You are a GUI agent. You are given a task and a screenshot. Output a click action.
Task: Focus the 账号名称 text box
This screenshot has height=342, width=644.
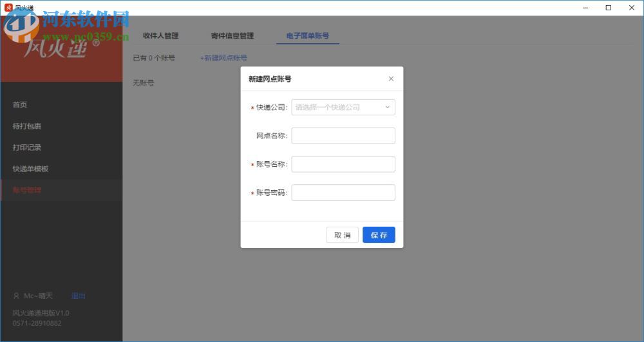pyautogui.click(x=343, y=164)
